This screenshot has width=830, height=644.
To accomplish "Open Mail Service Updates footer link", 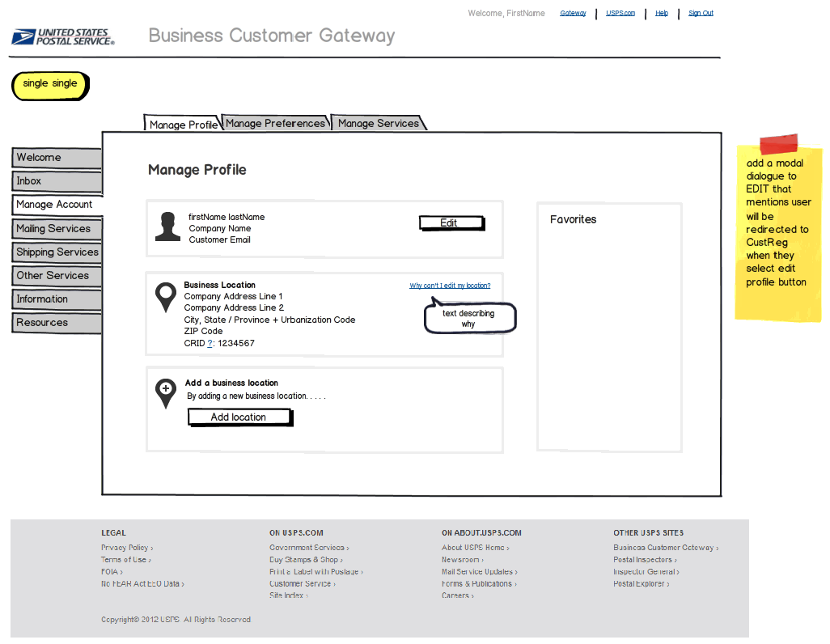I will (480, 572).
